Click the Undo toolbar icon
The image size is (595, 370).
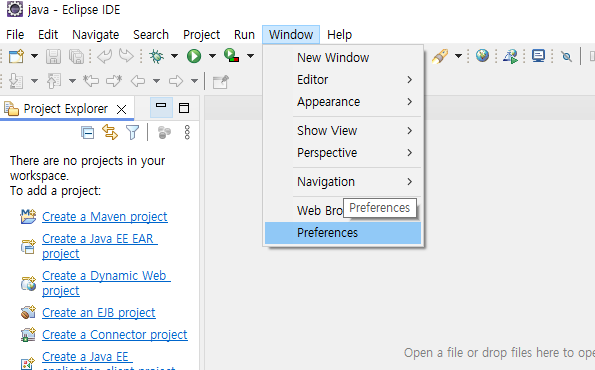[104, 56]
